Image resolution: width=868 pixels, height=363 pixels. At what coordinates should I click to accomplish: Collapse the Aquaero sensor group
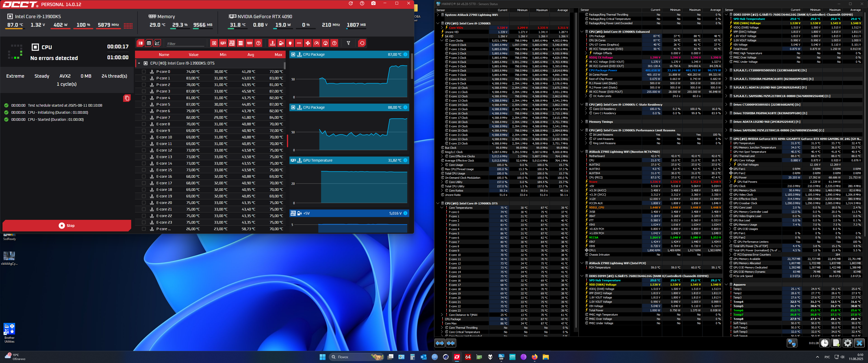(x=726, y=285)
